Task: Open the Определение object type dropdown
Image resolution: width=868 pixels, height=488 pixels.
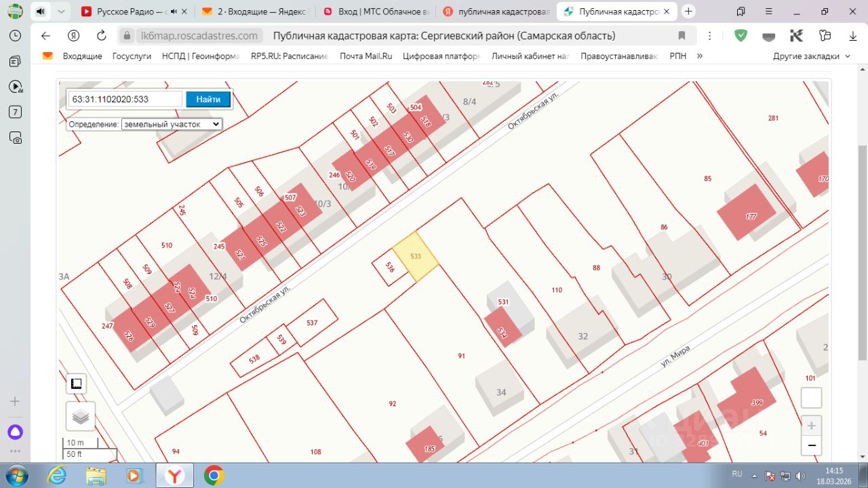Action: [x=172, y=125]
